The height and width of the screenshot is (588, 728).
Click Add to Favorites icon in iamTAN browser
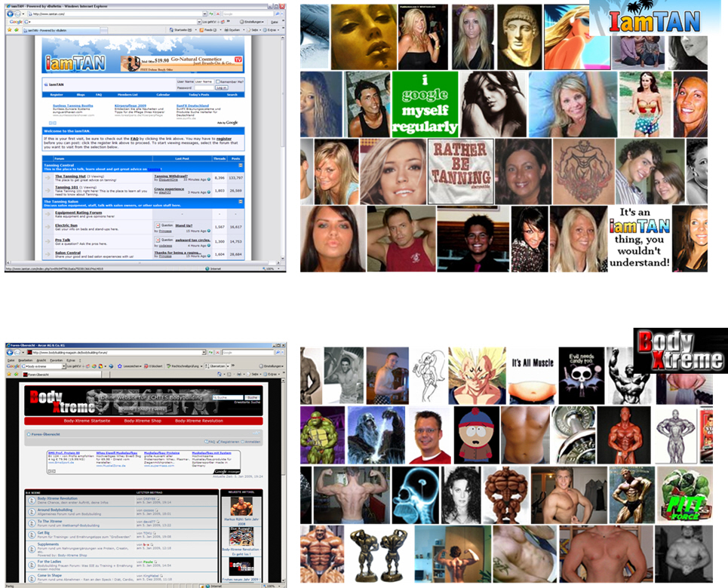click(x=17, y=29)
